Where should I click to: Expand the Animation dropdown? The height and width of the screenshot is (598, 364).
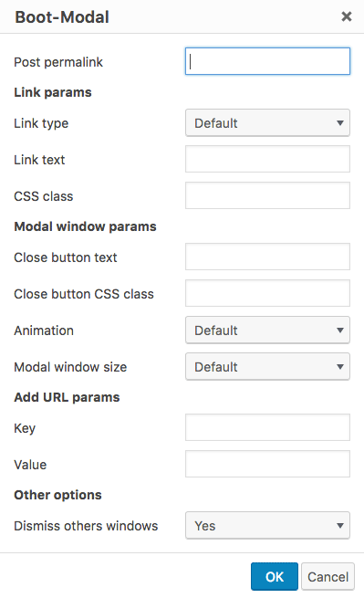267,330
